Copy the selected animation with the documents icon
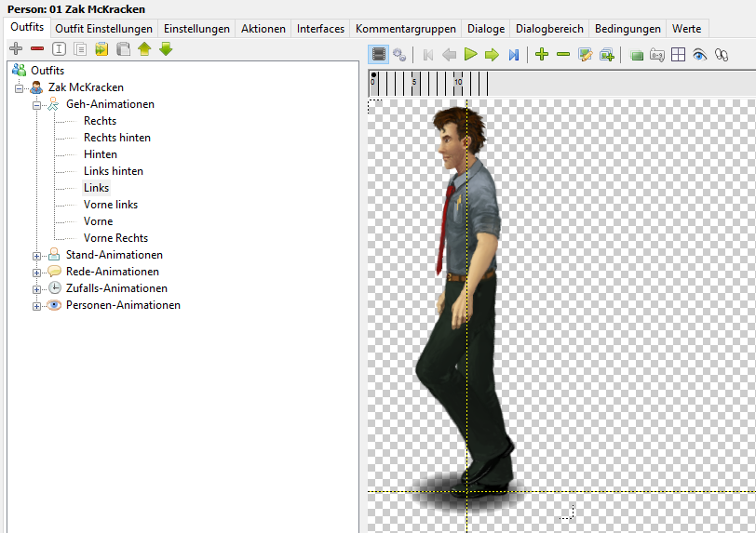The height and width of the screenshot is (533, 756). point(80,48)
